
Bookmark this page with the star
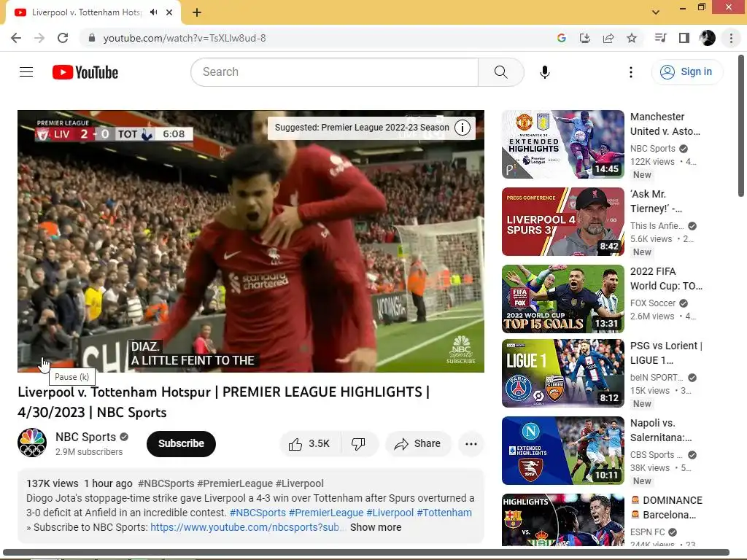pos(632,38)
